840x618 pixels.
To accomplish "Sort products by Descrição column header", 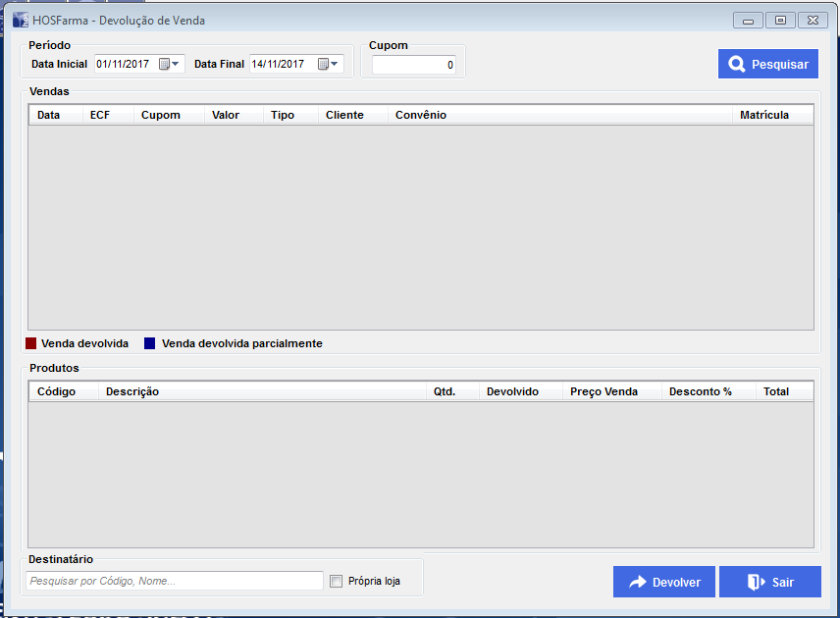I will tap(132, 391).
